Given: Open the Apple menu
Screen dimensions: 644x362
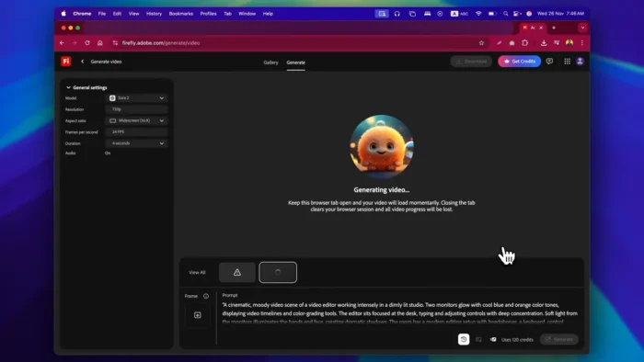Looking at the screenshot, I should pos(63,14).
